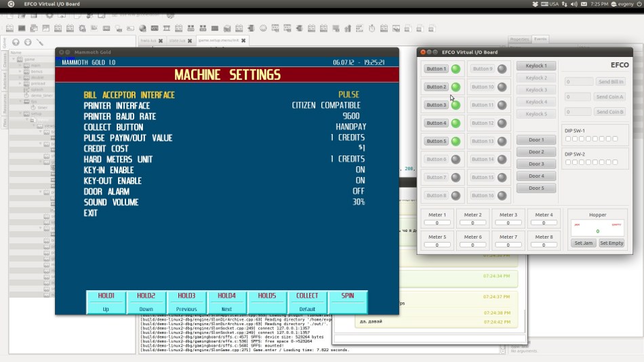The height and width of the screenshot is (362, 644).
Task: Click gray LED next to Button 6
Action: (x=456, y=159)
